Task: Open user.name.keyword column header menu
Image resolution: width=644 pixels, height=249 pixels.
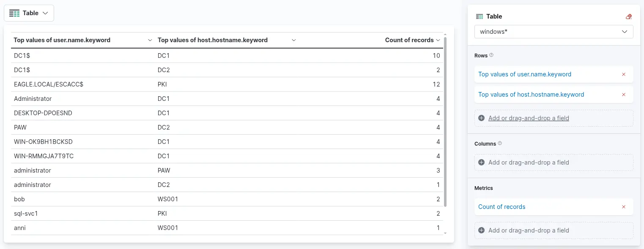Action: click(150, 40)
